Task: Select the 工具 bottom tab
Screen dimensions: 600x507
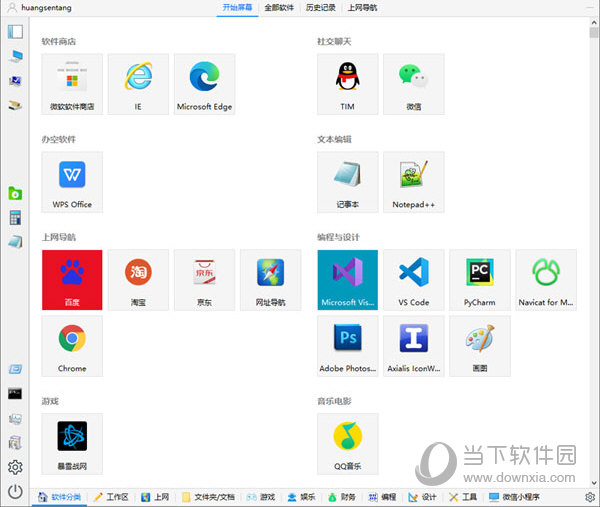Action: (x=463, y=497)
